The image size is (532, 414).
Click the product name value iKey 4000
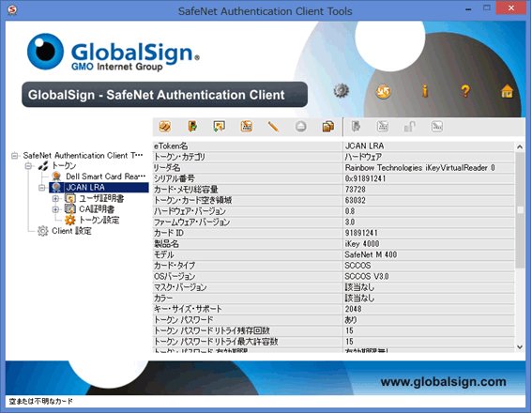(x=362, y=244)
